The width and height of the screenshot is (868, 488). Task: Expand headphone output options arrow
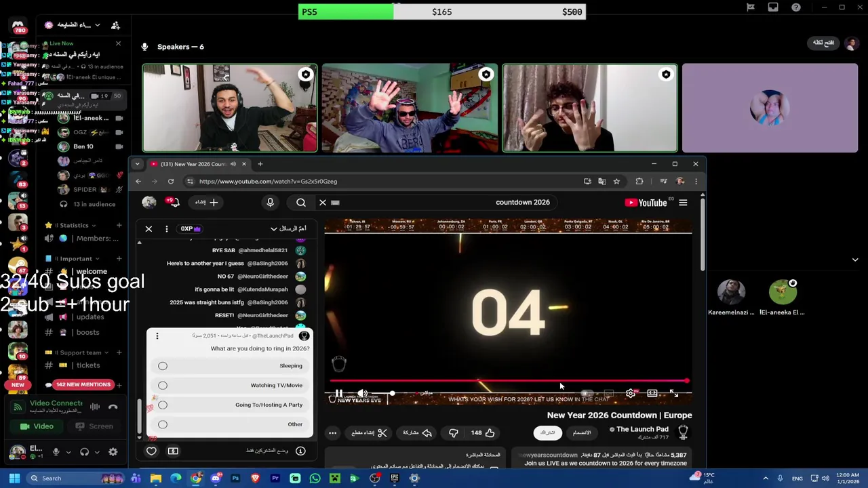(96, 452)
